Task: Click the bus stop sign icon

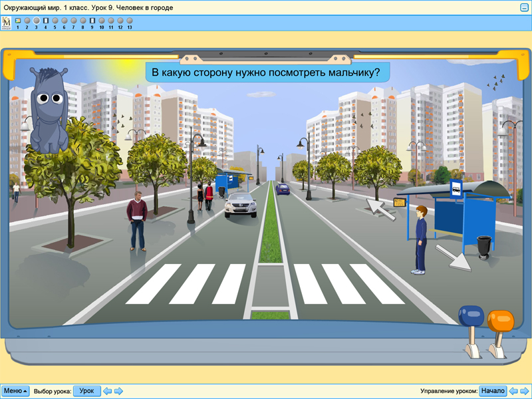Action: 456,189
